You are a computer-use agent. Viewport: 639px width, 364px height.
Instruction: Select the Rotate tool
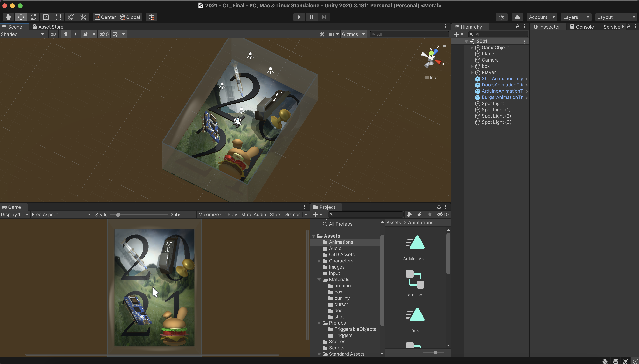click(x=33, y=17)
